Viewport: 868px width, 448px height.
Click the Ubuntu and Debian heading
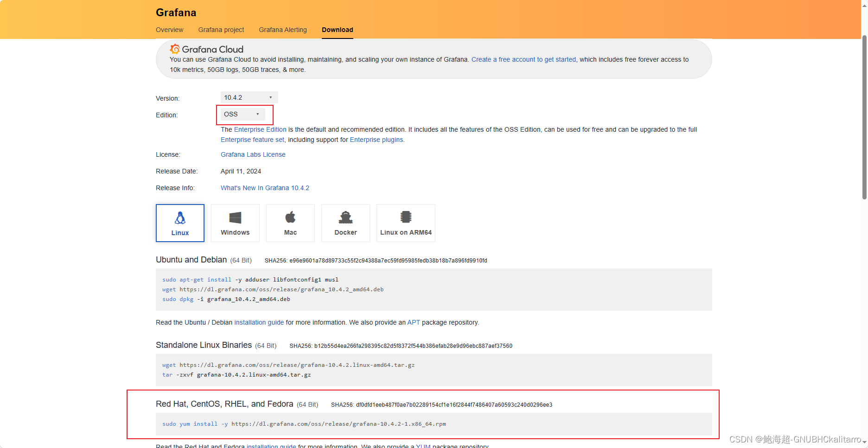click(191, 260)
